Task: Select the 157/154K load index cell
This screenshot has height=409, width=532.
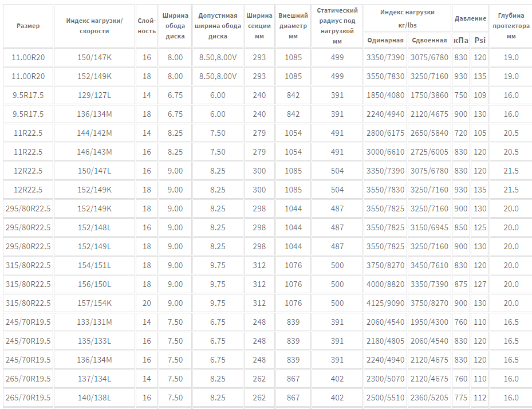Action: coord(94,303)
